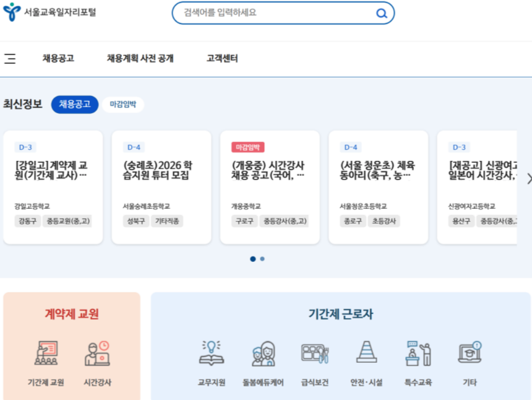Click the 서울숭례초등학교 school name
This screenshot has height=400, width=532.
pos(147,206)
